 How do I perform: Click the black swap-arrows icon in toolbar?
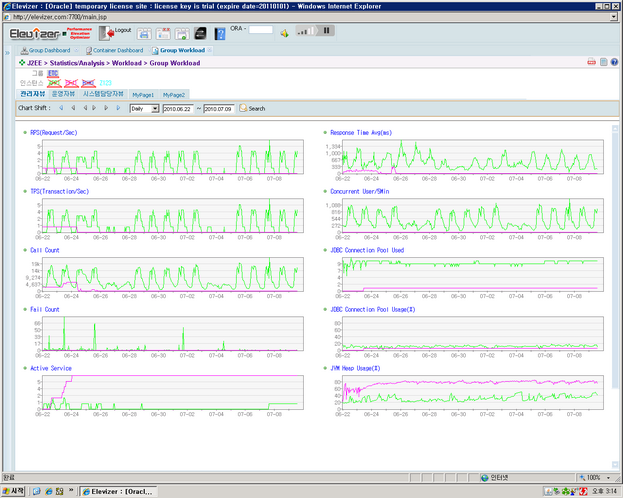pyautogui.click(x=200, y=34)
